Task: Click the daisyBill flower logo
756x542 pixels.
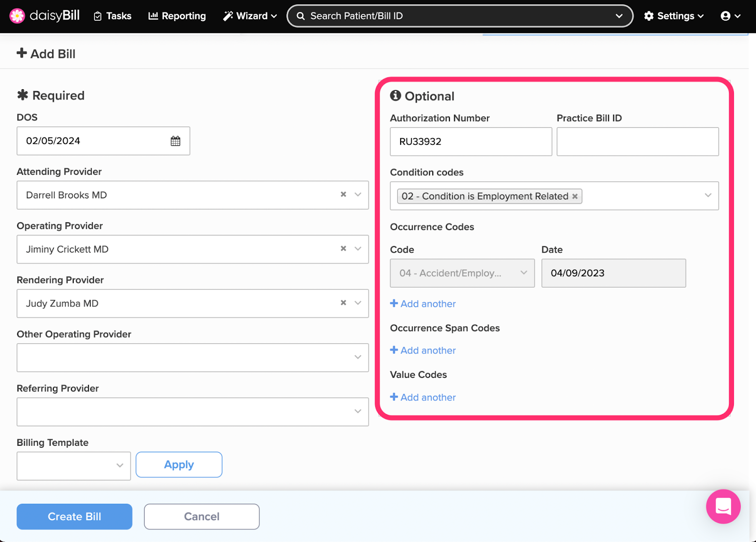Action: pos(17,16)
